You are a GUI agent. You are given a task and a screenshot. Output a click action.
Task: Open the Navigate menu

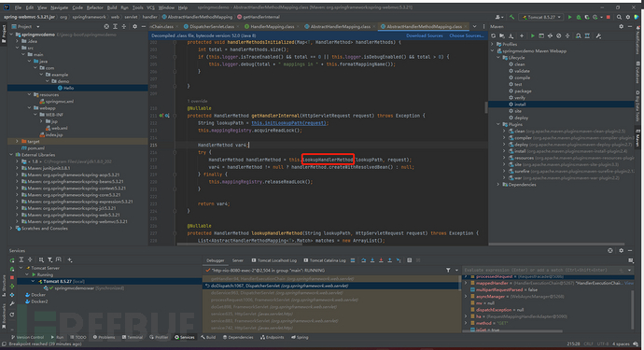coord(59,7)
